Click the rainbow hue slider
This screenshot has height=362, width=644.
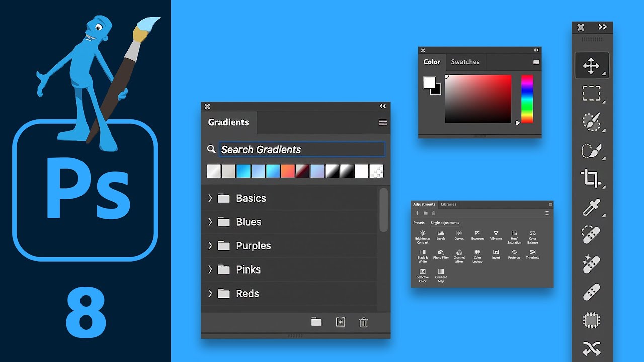pyautogui.click(x=527, y=99)
